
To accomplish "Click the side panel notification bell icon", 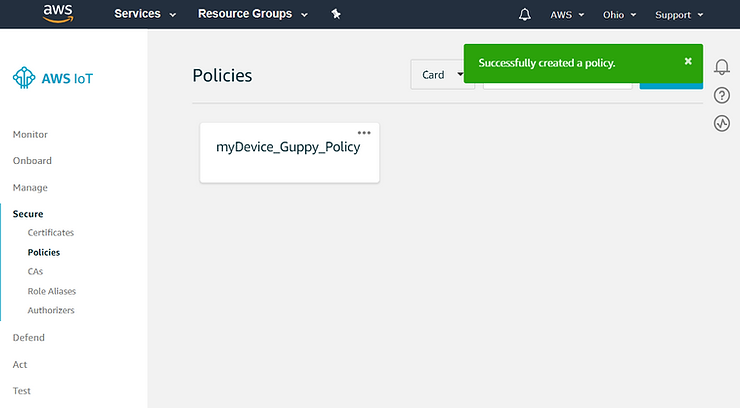I will [722, 67].
